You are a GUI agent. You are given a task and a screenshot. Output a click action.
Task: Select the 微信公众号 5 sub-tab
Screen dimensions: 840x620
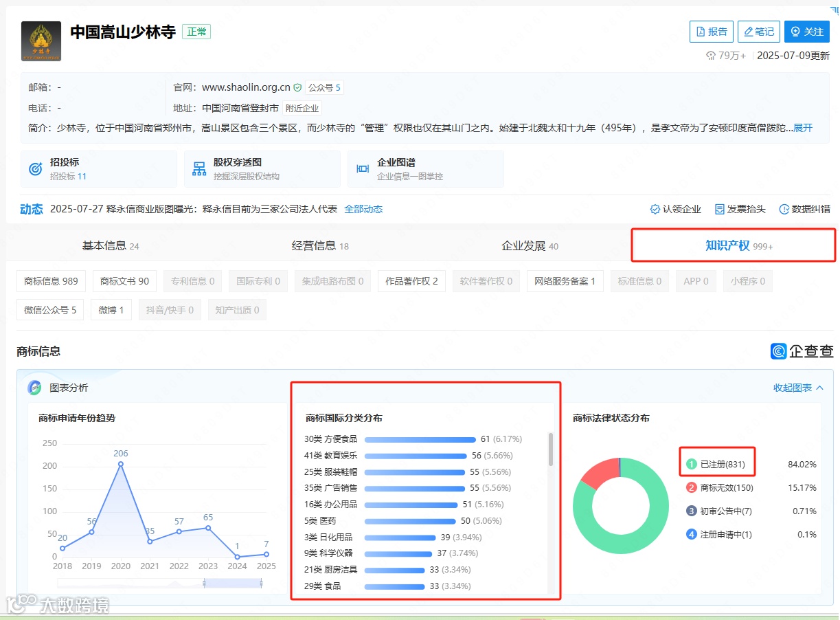pos(50,310)
